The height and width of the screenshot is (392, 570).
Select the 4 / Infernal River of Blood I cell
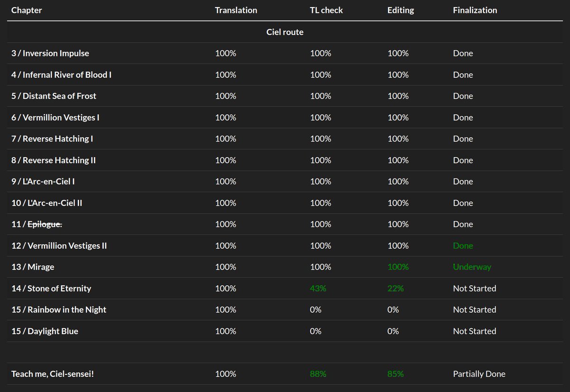point(62,75)
